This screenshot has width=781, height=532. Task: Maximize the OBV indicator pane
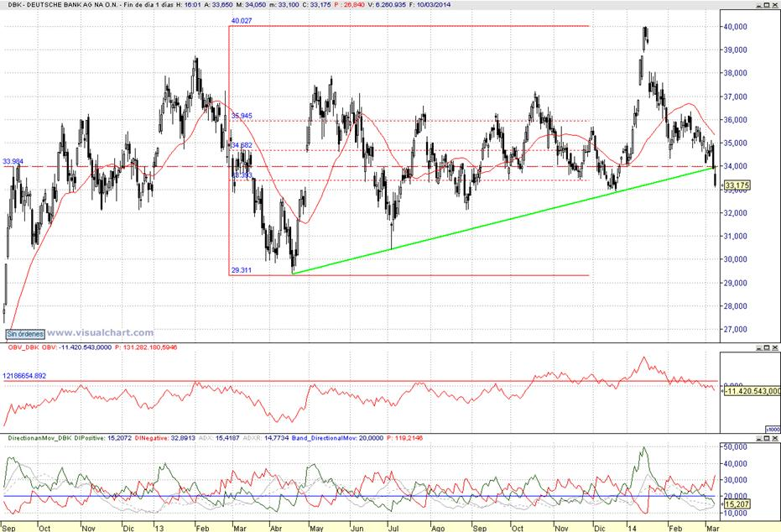coord(767,347)
